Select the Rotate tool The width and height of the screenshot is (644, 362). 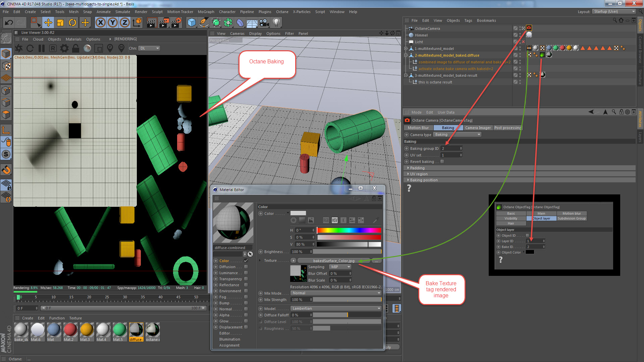point(72,23)
